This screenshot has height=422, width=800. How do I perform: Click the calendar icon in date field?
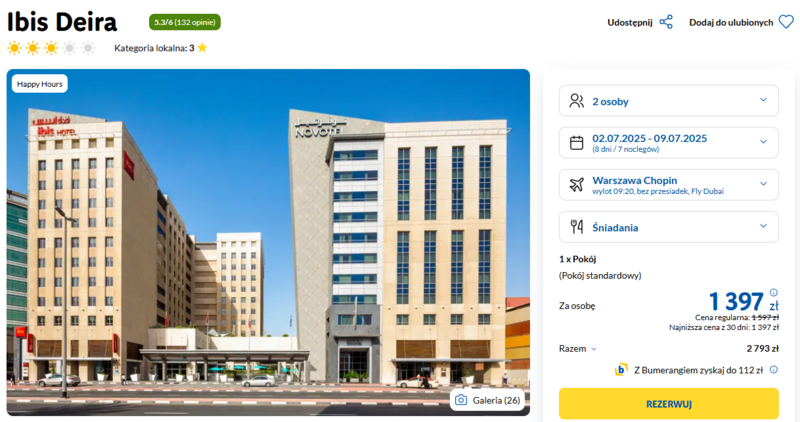(x=577, y=143)
